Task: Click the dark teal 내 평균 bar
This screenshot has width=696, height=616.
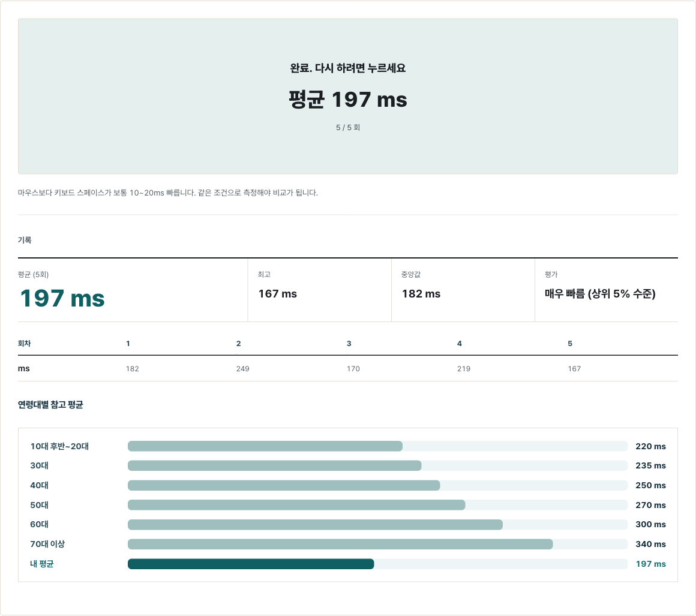Action: coord(251,564)
